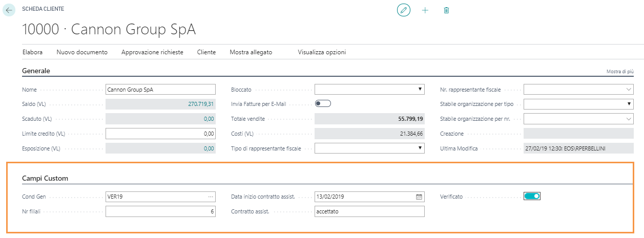Disable the Verificato toggle
The image size is (644, 238).
click(532, 196)
